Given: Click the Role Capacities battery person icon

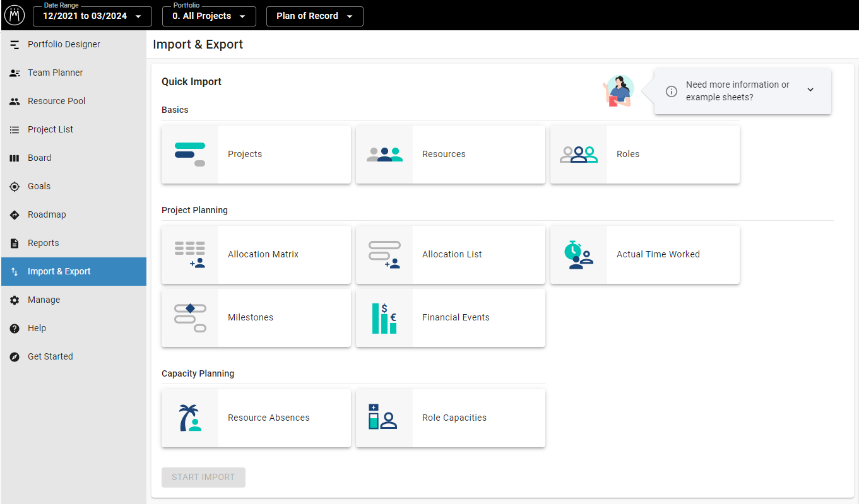Looking at the screenshot, I should pos(382,417).
